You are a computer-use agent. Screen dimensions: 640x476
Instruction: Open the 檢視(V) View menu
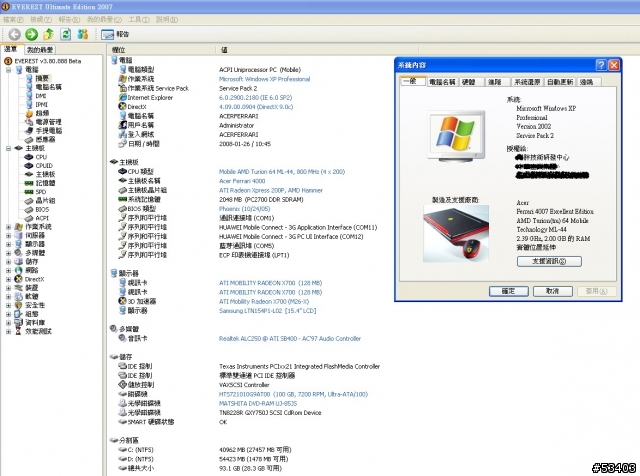tap(41, 19)
